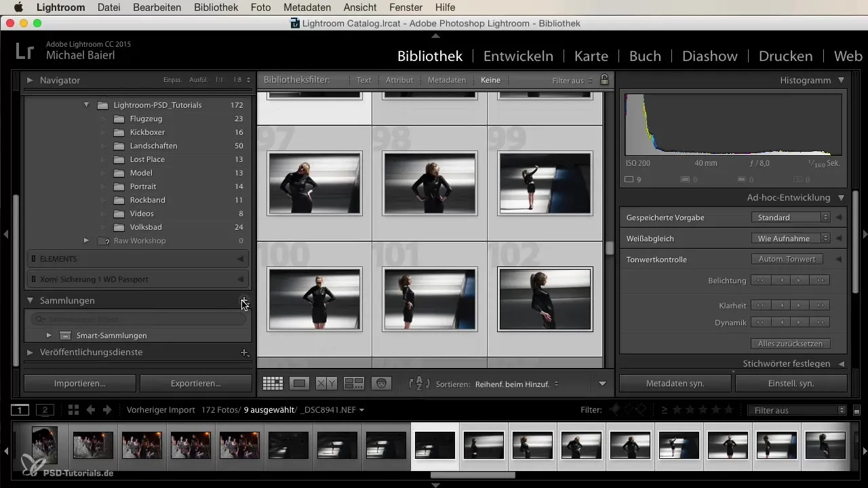The image size is (868, 488).
Task: Switch to Entwickeln module
Action: 518,56
